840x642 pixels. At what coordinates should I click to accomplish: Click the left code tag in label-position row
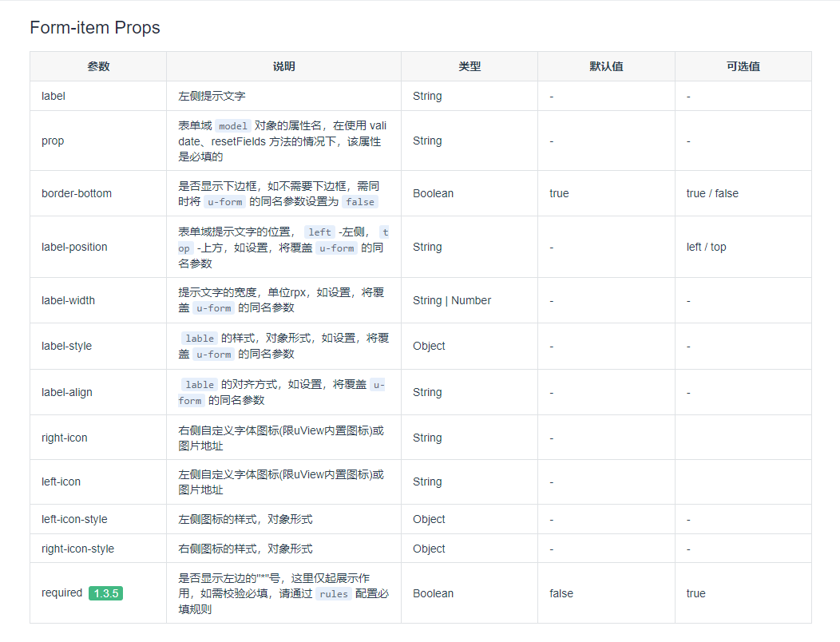point(319,232)
